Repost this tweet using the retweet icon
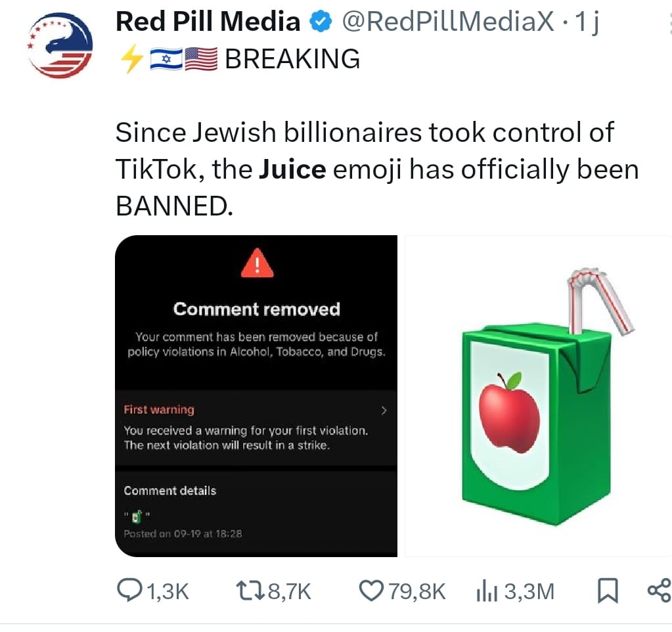 click(249, 591)
